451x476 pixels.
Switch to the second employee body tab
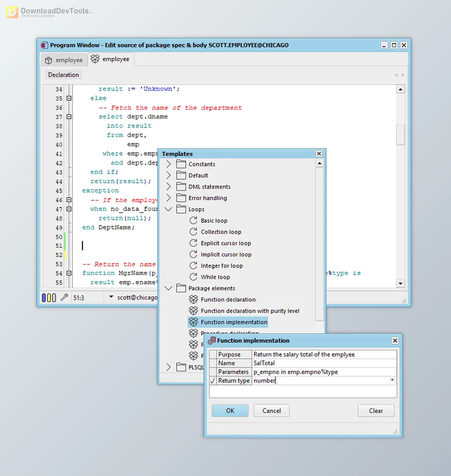click(111, 59)
